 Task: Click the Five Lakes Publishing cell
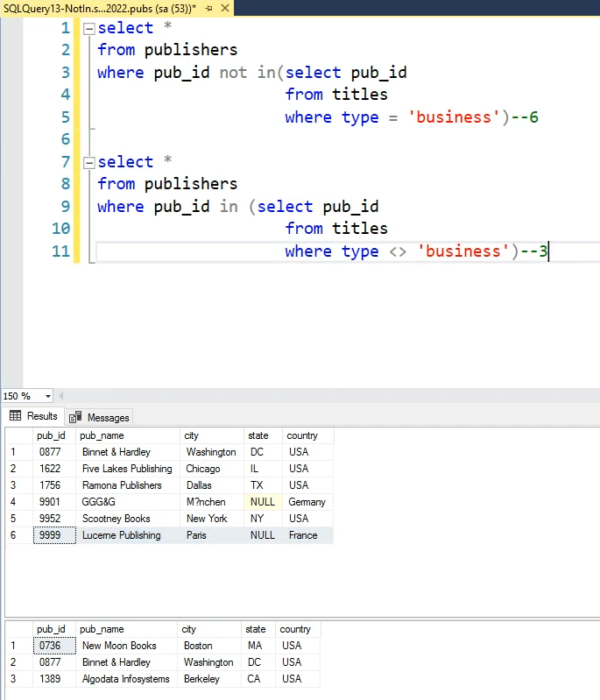(x=128, y=469)
